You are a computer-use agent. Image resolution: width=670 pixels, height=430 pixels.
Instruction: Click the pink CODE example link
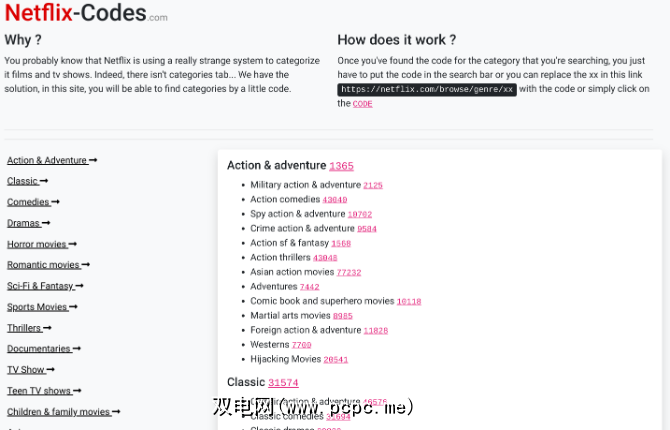[x=362, y=104]
